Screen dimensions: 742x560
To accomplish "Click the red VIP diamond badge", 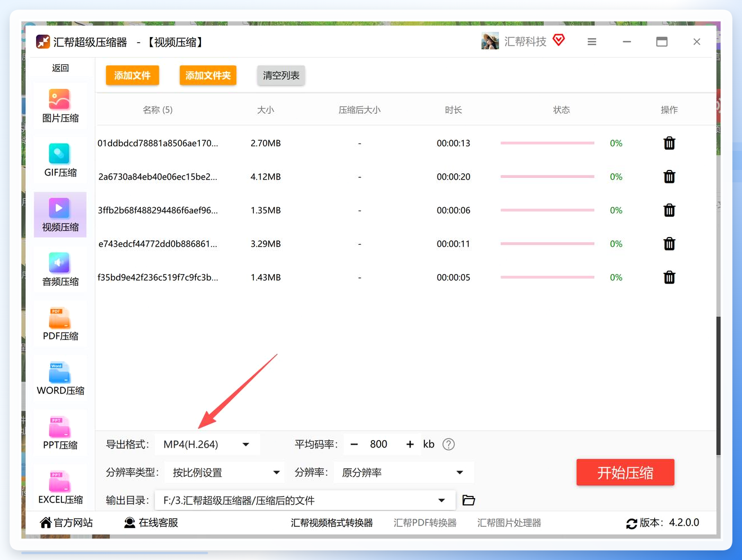I will (x=558, y=40).
